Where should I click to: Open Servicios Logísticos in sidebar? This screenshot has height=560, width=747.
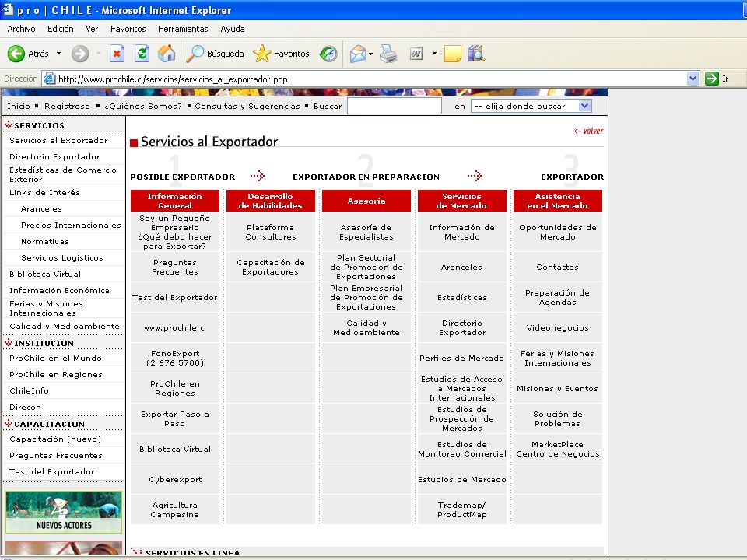click(x=62, y=257)
